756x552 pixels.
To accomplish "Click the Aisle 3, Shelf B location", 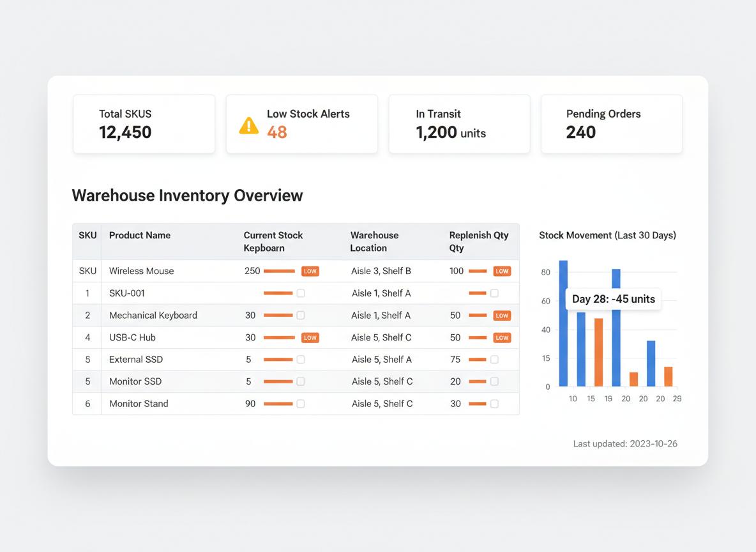I will point(381,271).
